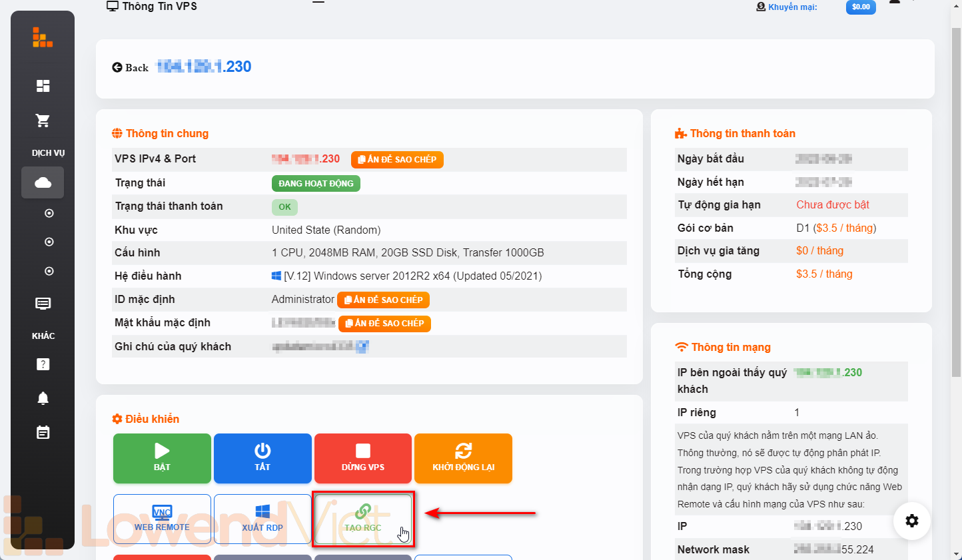Viewport: 962px width, 560px height.
Task: Select the third radio sub-item under cloud
Action: pyautogui.click(x=49, y=271)
